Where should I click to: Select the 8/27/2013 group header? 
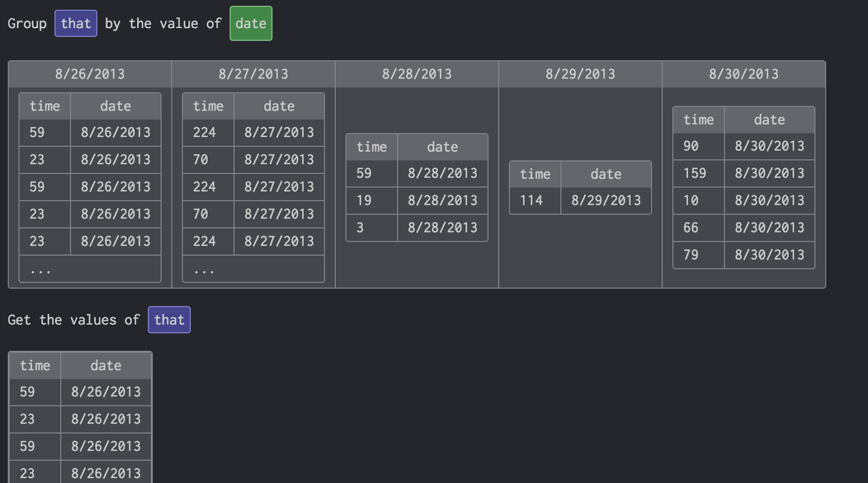[253, 74]
